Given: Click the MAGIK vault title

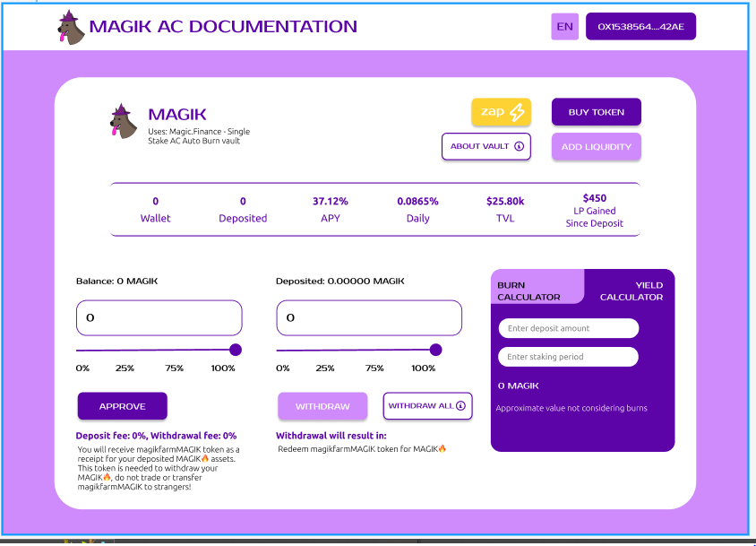Looking at the screenshot, I should click(177, 115).
